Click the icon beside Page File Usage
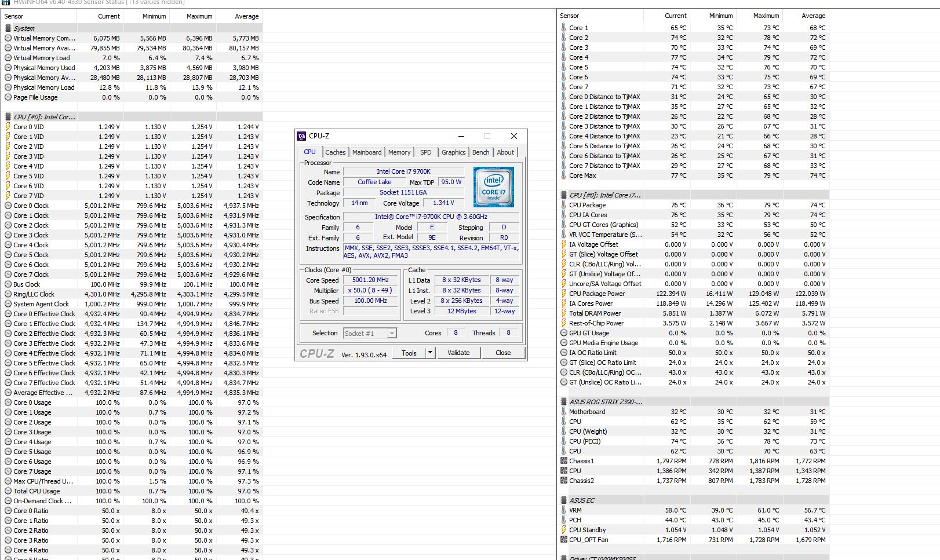 8,97
